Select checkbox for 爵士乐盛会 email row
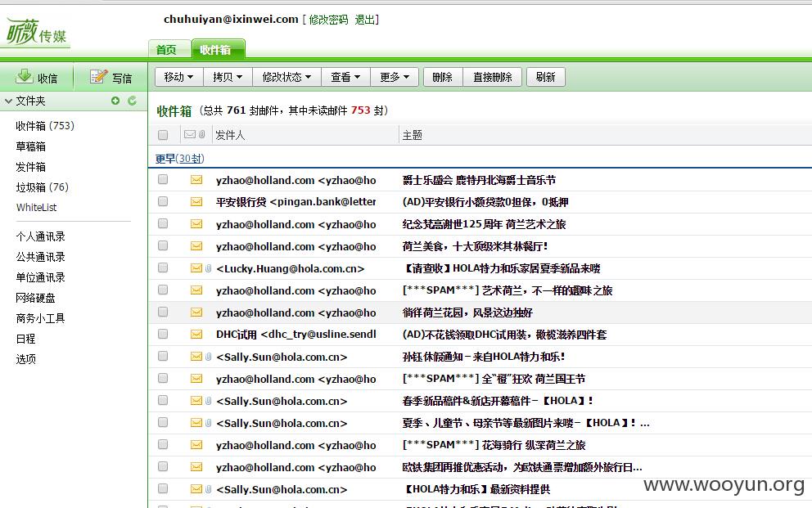The height and width of the screenshot is (508, 812). pyautogui.click(x=163, y=179)
